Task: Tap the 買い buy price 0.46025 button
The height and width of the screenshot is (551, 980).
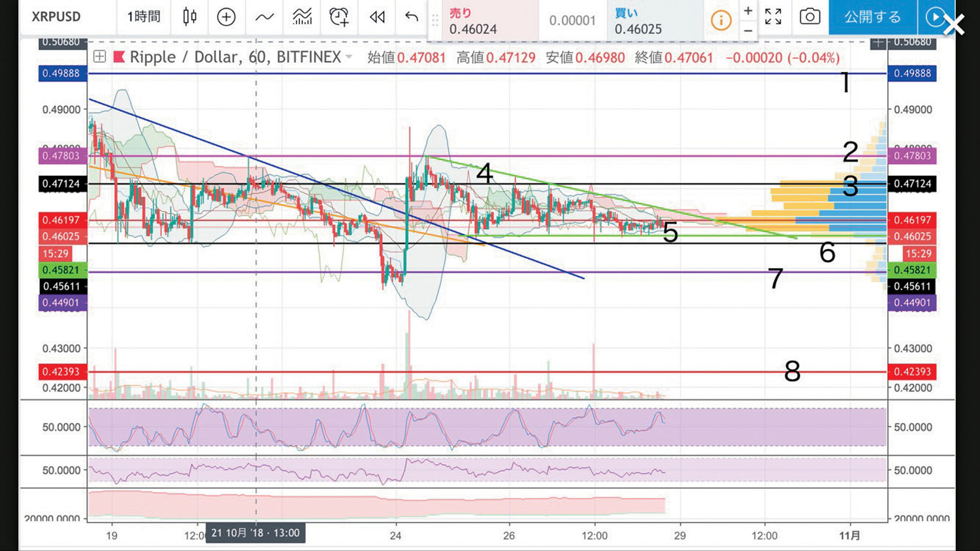Action: click(x=655, y=21)
